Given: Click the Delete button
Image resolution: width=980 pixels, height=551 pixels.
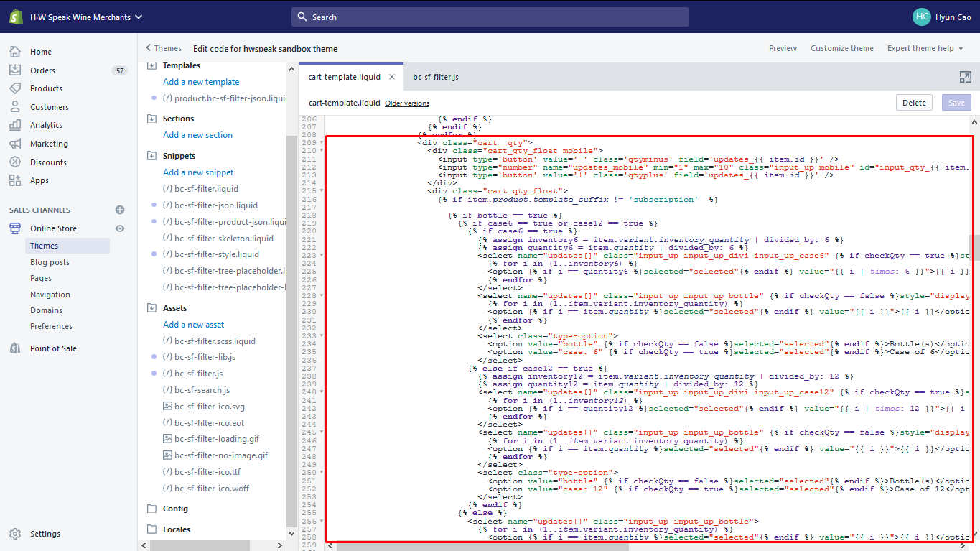Looking at the screenshot, I should point(914,103).
